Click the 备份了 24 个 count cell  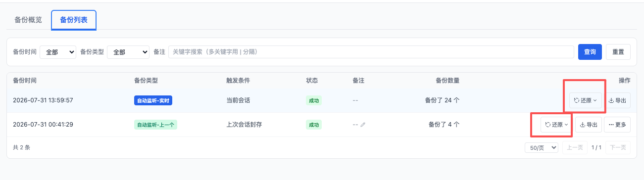pyautogui.click(x=442, y=100)
